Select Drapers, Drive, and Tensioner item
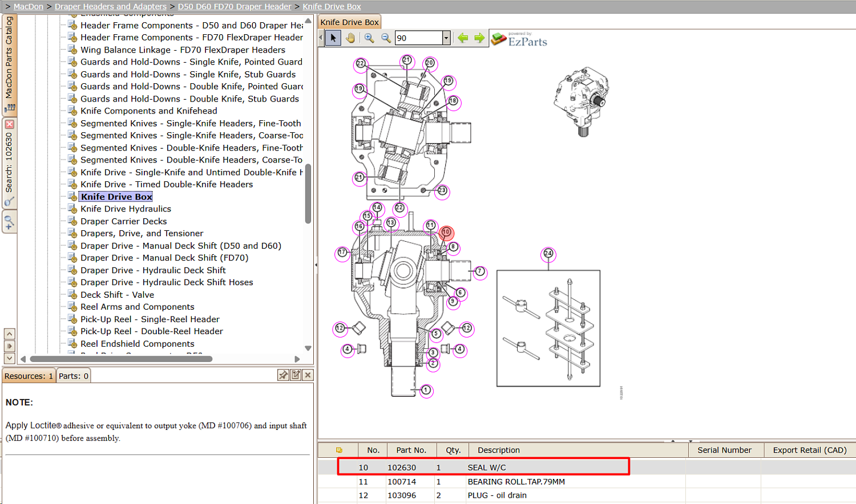This screenshot has height=504, width=856. 142,234
